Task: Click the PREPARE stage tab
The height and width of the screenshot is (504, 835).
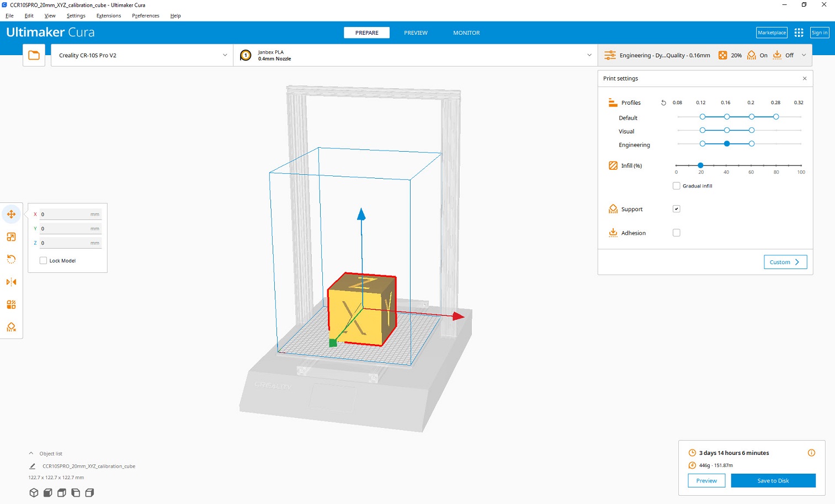Action: click(x=366, y=33)
